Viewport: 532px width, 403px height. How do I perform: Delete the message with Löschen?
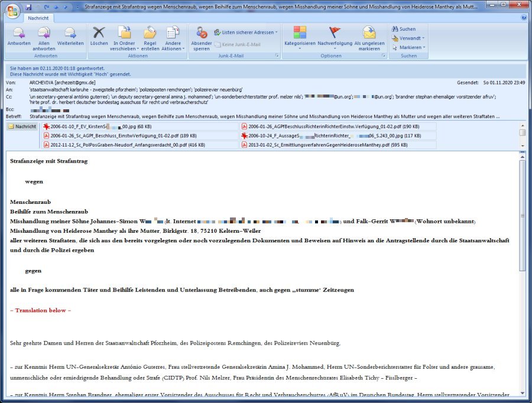click(99, 36)
